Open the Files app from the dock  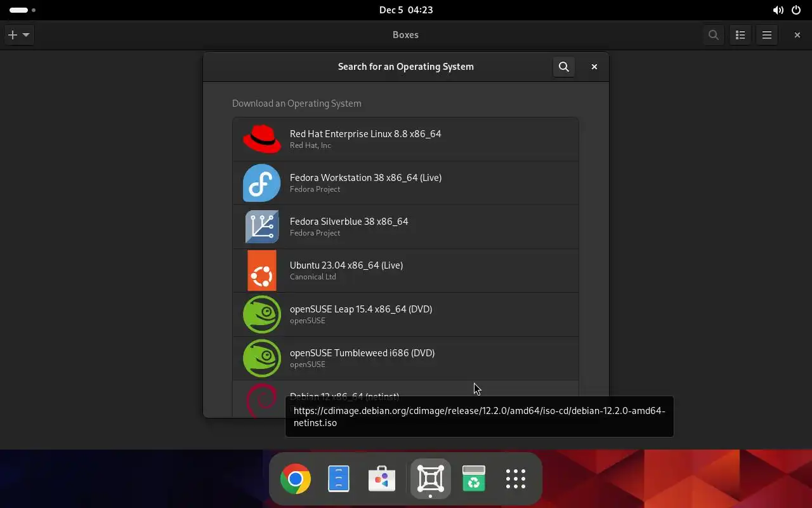[x=339, y=479]
